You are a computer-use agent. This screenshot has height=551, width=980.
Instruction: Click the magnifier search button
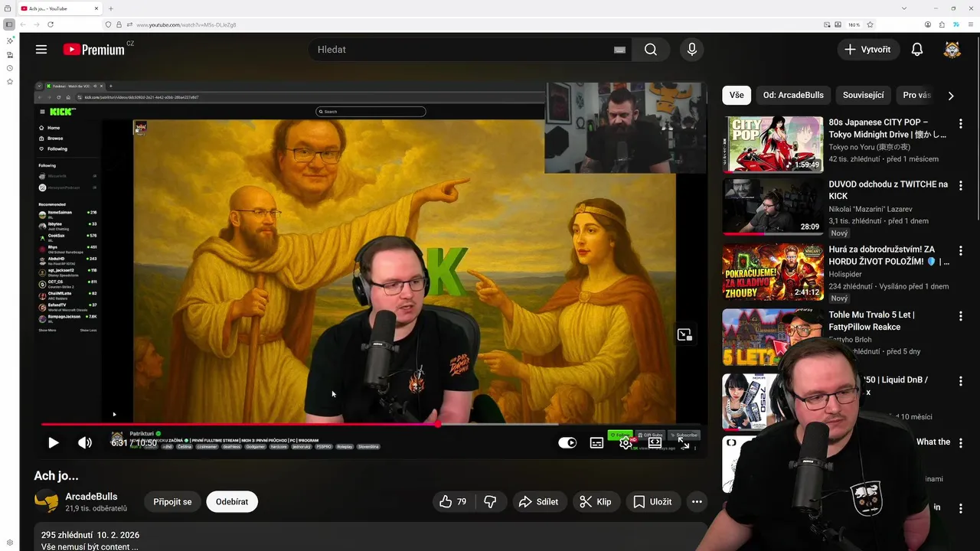(651, 50)
